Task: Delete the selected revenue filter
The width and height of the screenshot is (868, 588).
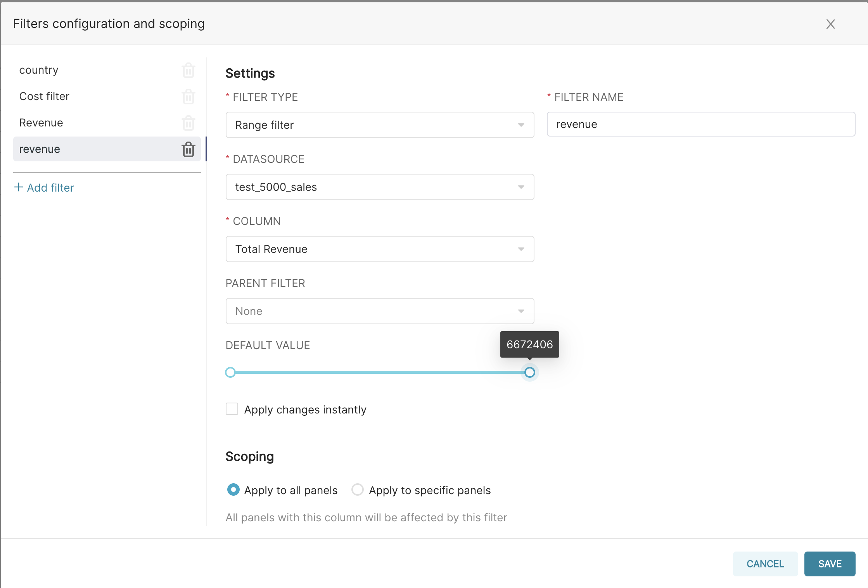Action: (188, 149)
